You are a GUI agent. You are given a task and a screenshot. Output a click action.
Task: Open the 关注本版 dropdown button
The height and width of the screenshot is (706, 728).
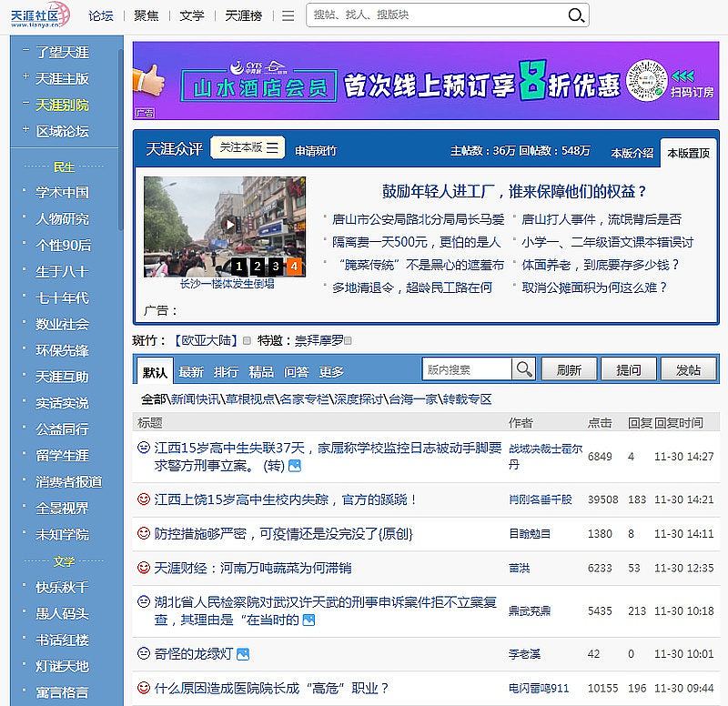[x=248, y=147]
